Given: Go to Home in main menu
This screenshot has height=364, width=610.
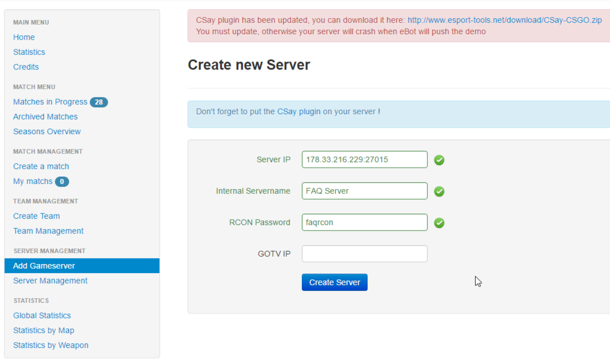Looking at the screenshot, I should 24,37.
